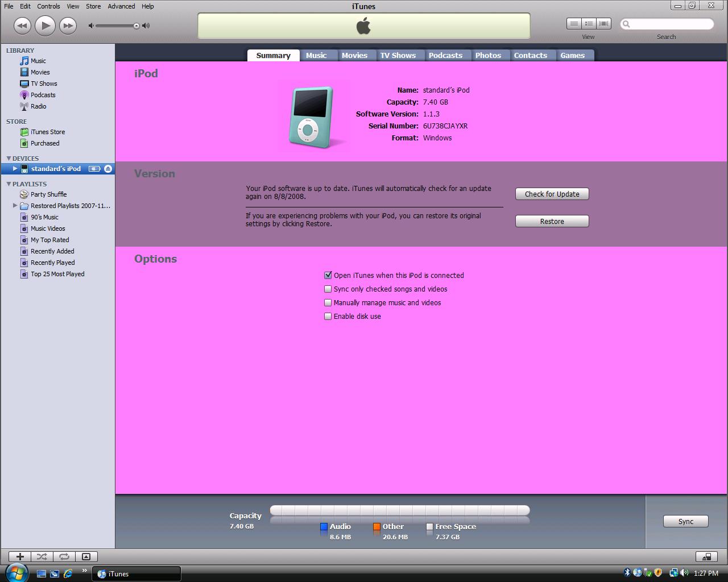
Task: Open the Advanced menu
Action: tap(121, 6)
